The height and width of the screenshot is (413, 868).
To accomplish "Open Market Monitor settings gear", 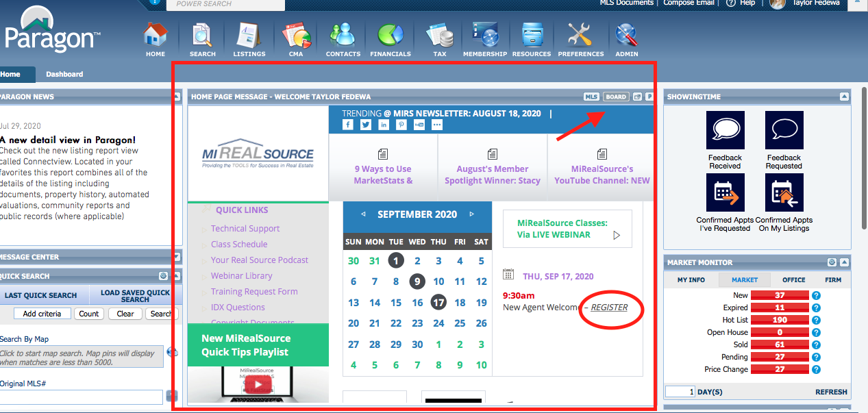I will click(832, 262).
